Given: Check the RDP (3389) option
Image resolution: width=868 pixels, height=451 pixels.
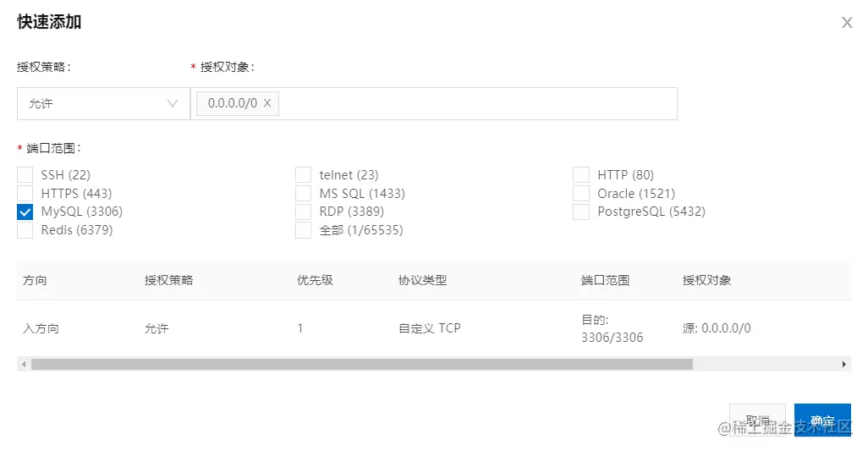Looking at the screenshot, I should tap(304, 212).
